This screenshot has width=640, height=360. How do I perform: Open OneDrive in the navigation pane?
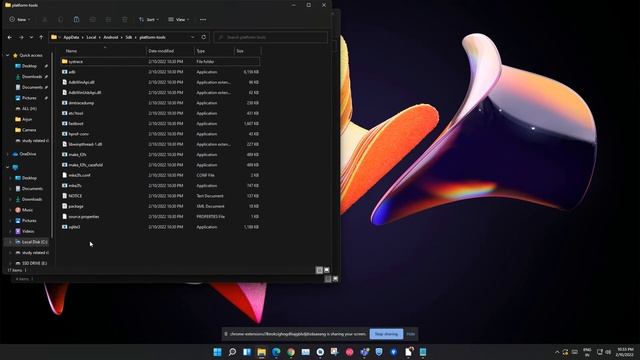(28, 154)
